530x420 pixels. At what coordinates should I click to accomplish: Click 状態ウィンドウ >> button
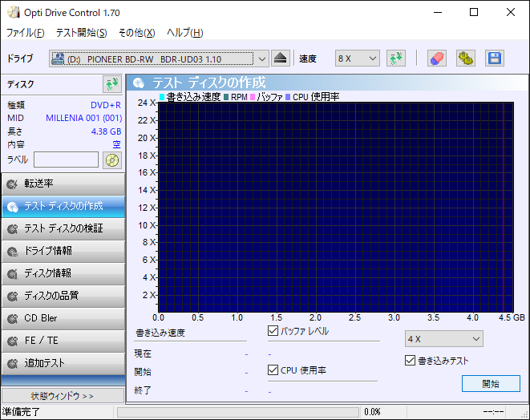point(63,396)
